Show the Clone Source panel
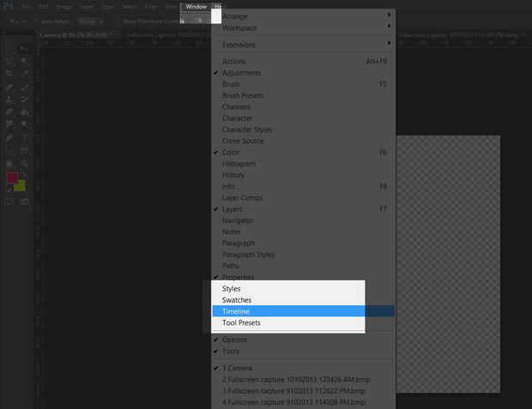 point(303,141)
